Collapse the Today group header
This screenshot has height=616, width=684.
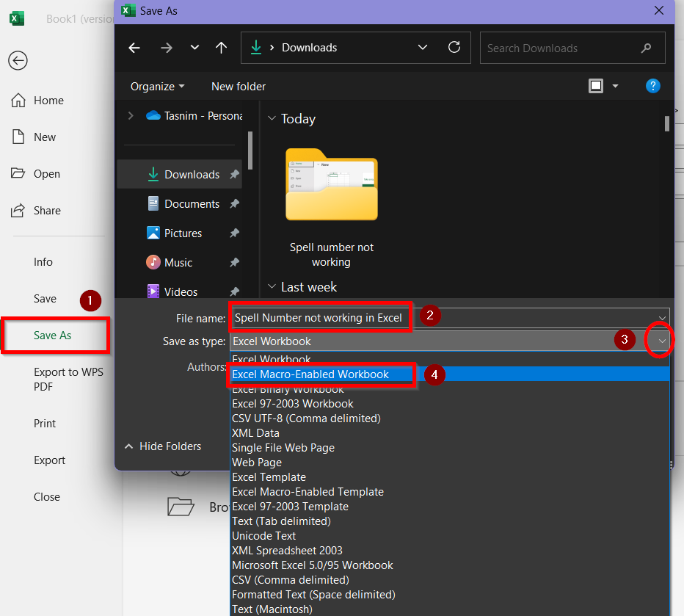pyautogui.click(x=272, y=119)
